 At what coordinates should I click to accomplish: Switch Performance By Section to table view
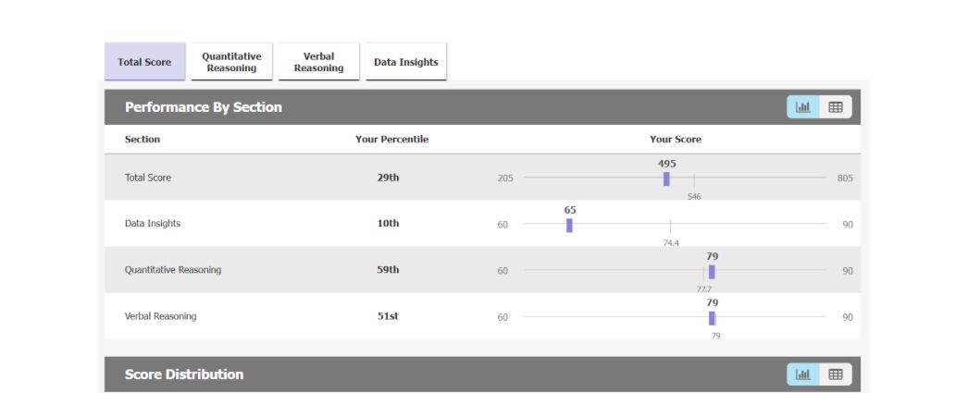coord(836,107)
